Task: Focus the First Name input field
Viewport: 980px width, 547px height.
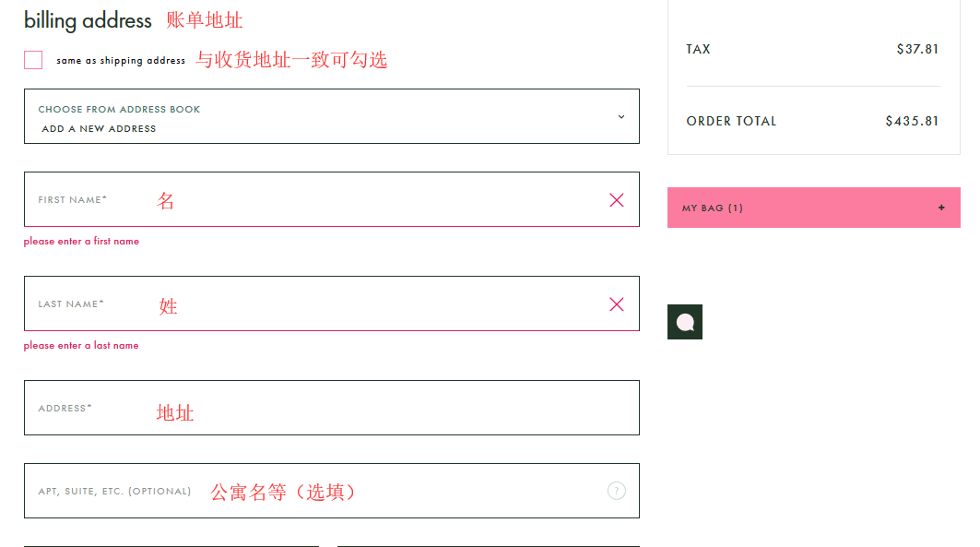Action: (369, 199)
